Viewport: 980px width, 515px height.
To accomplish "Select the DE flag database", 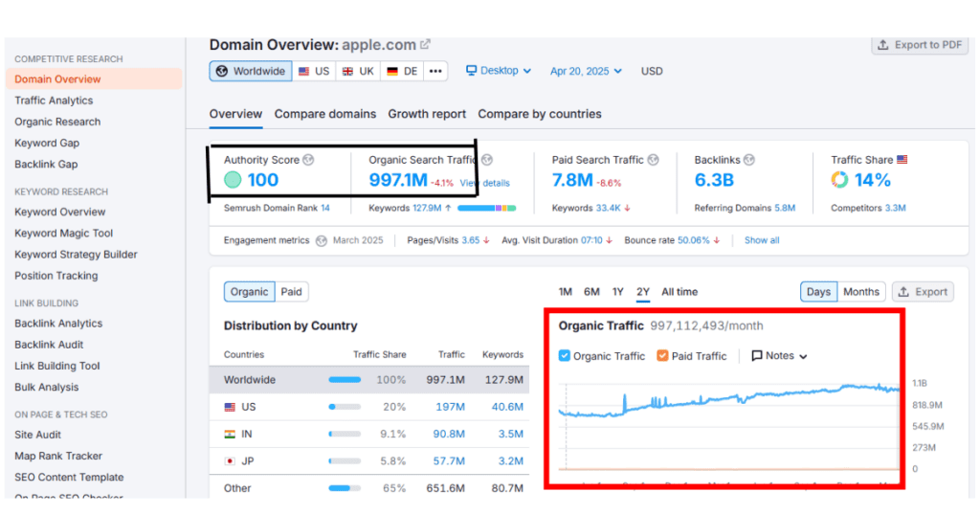I will (403, 71).
